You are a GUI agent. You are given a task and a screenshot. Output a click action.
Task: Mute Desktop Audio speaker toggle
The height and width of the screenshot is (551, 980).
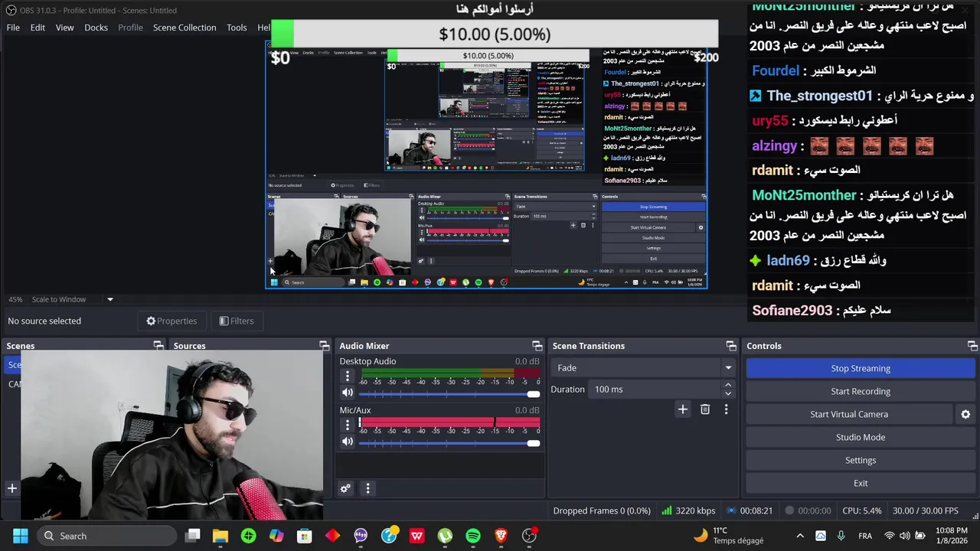click(x=347, y=393)
